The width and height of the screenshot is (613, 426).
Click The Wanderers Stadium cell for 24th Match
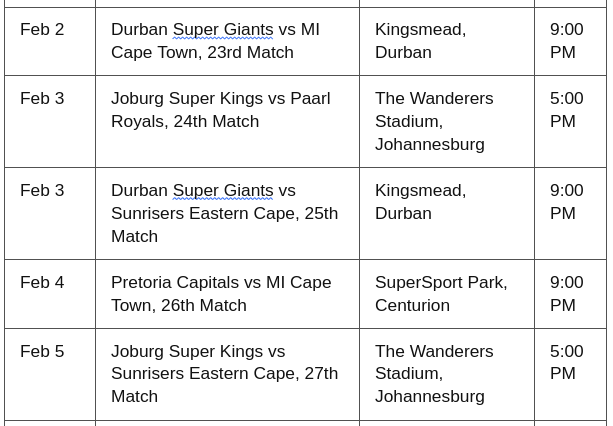pos(447,122)
